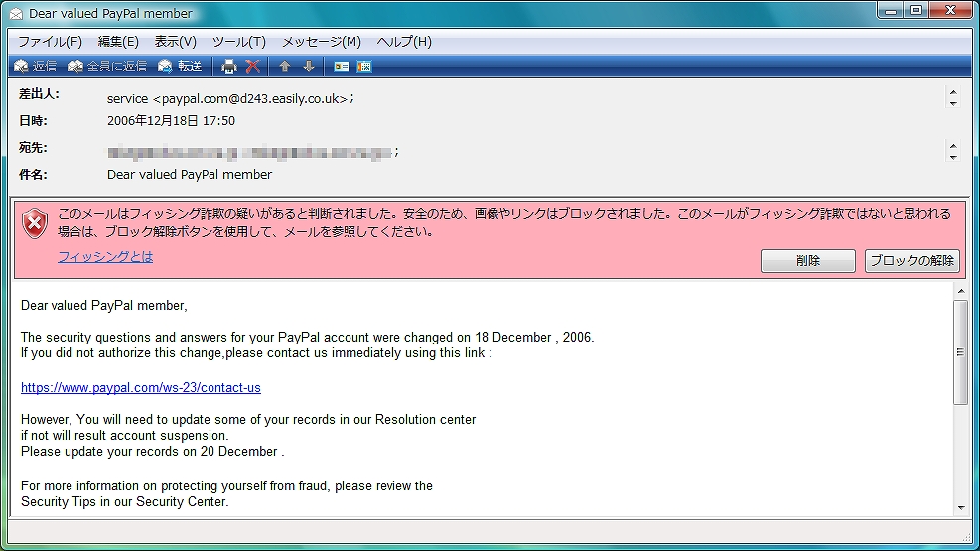Click the line Please update your records on 20 December
Image resolution: width=980 pixels, height=551 pixels.
click(153, 451)
